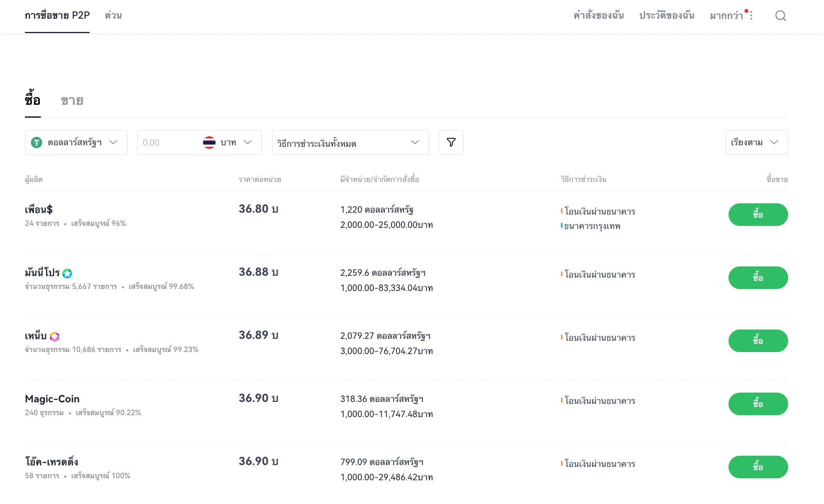Click the มีจำหน่าย/จำกัดการสั่งซื้อ column header
Screen dimensions: 824x504
(380, 180)
